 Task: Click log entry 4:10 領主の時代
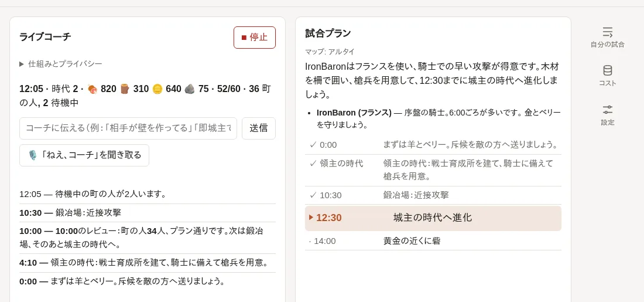(x=148, y=263)
